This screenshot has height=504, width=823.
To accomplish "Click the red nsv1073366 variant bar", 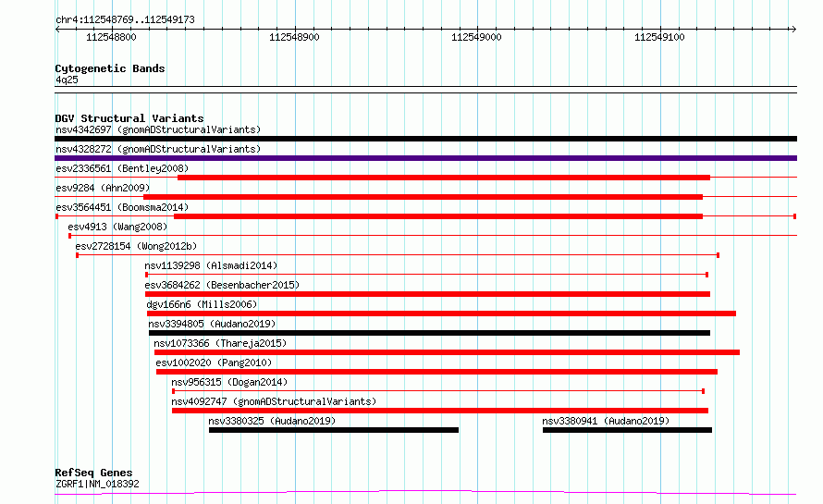I will click(447, 352).
